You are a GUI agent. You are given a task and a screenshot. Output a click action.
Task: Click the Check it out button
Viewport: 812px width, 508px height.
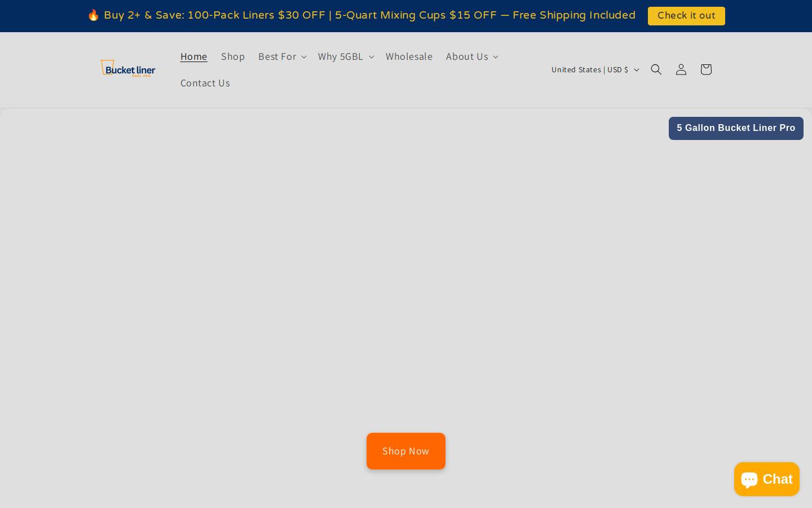(x=686, y=16)
